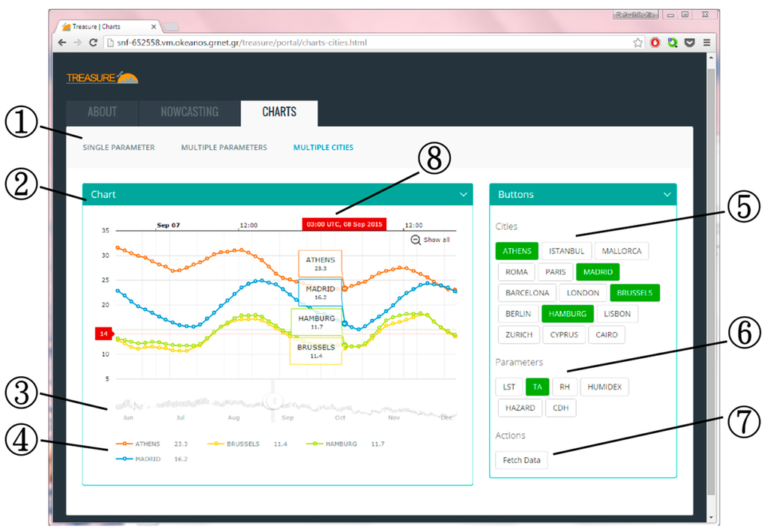Select the TA parameter
Viewport: 768px width, 532px height.
537,387
